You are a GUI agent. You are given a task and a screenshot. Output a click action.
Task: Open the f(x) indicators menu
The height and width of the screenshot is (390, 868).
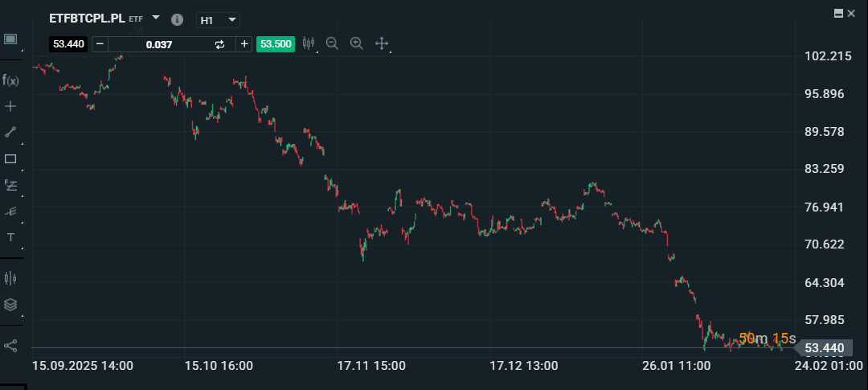point(10,80)
